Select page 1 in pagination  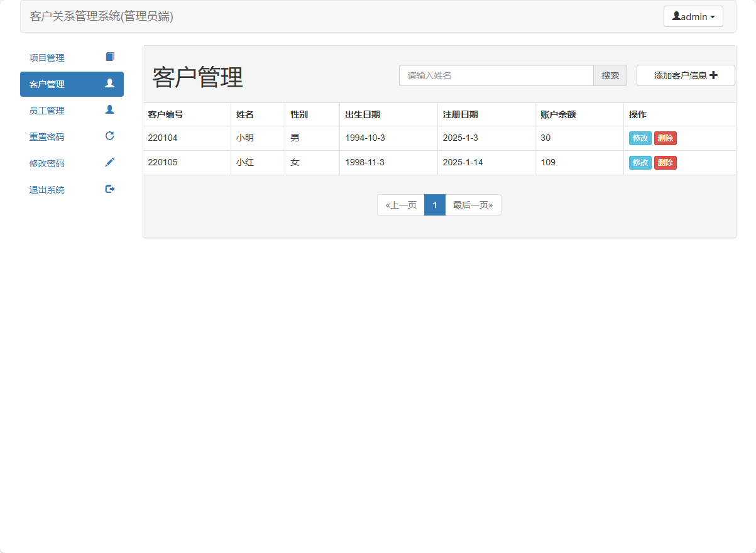(x=434, y=204)
